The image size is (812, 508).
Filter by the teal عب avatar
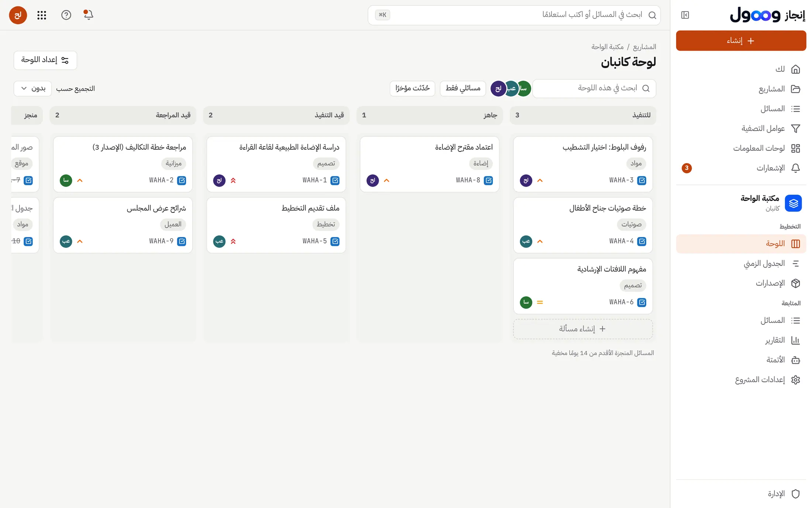511,88
